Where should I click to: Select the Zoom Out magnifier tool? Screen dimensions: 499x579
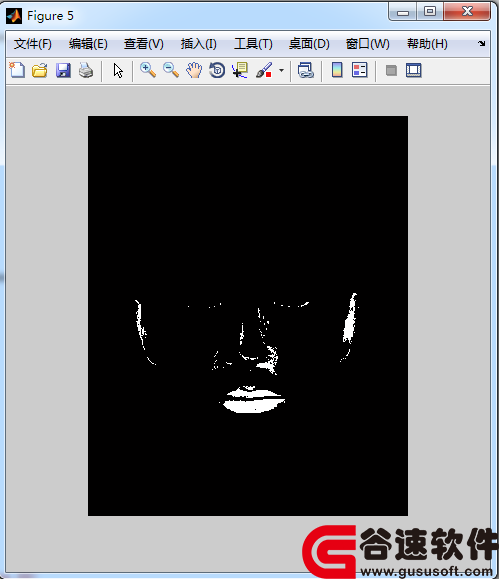pos(171,70)
